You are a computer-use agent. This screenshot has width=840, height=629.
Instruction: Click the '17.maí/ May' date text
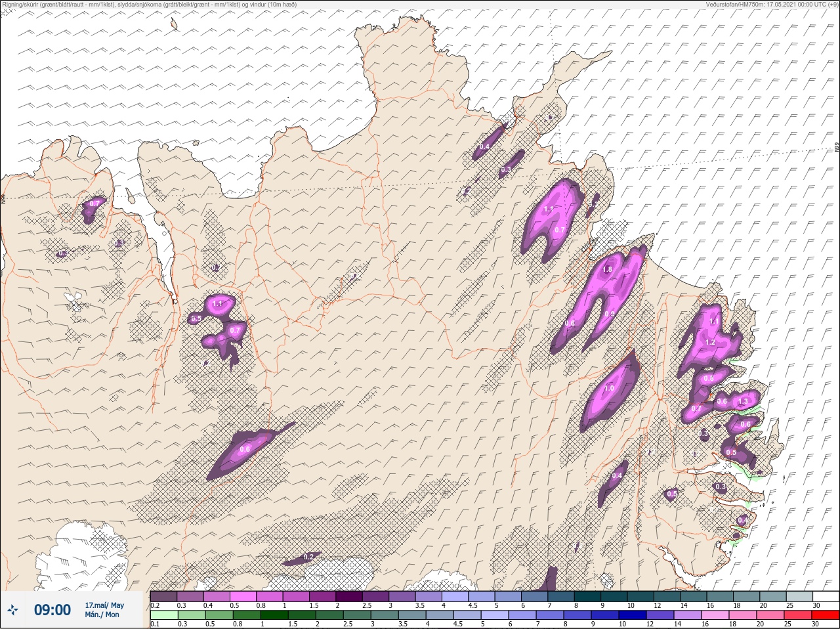point(104,605)
